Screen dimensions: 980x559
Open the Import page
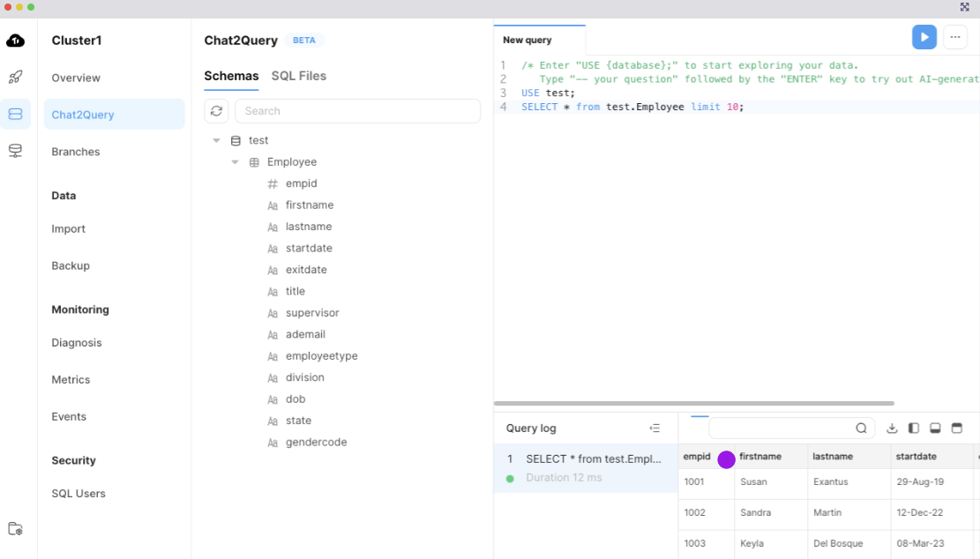pyautogui.click(x=68, y=228)
